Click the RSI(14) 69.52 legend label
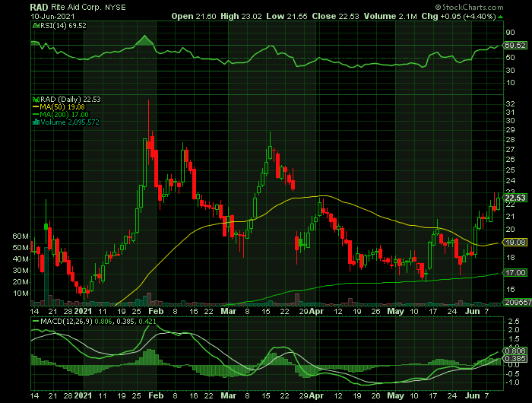Screen dimensions: 532x403 tap(63, 26)
